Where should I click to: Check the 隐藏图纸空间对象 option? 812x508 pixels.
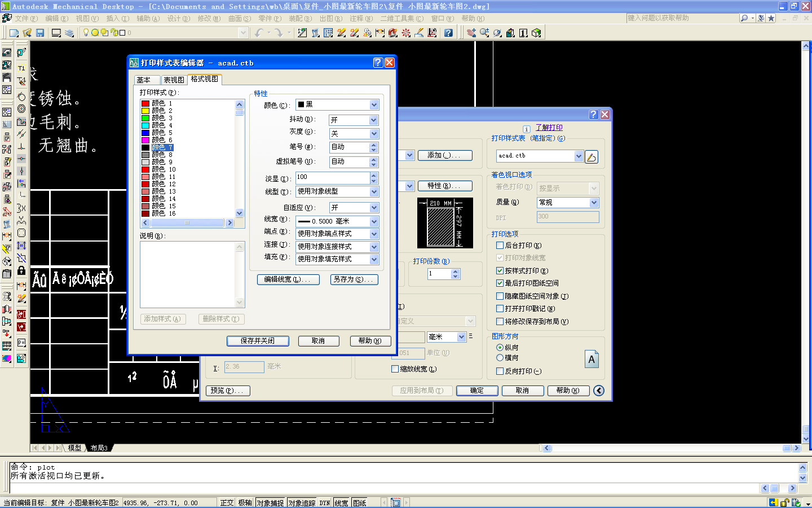tap(500, 296)
